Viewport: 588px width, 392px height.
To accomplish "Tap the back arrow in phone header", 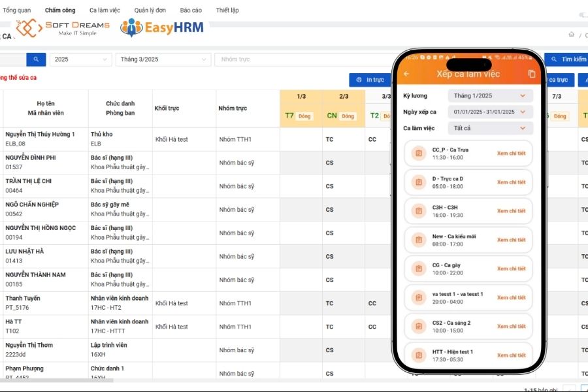I will (406, 74).
